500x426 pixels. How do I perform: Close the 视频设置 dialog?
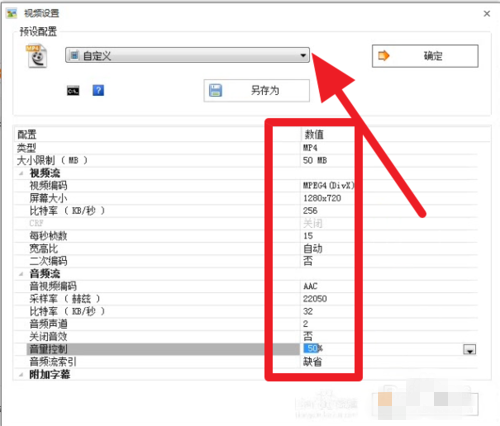487,14
